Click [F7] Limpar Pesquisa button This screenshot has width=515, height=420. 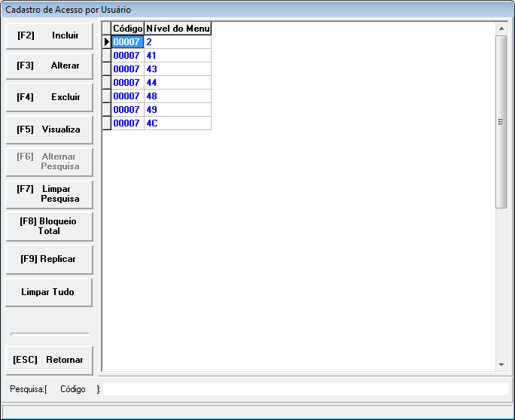pos(49,193)
